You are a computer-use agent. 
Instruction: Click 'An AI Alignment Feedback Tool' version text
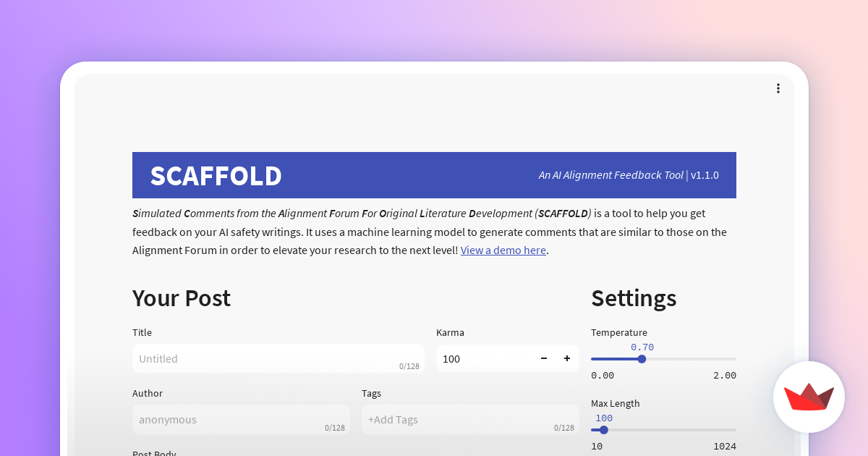coord(629,175)
